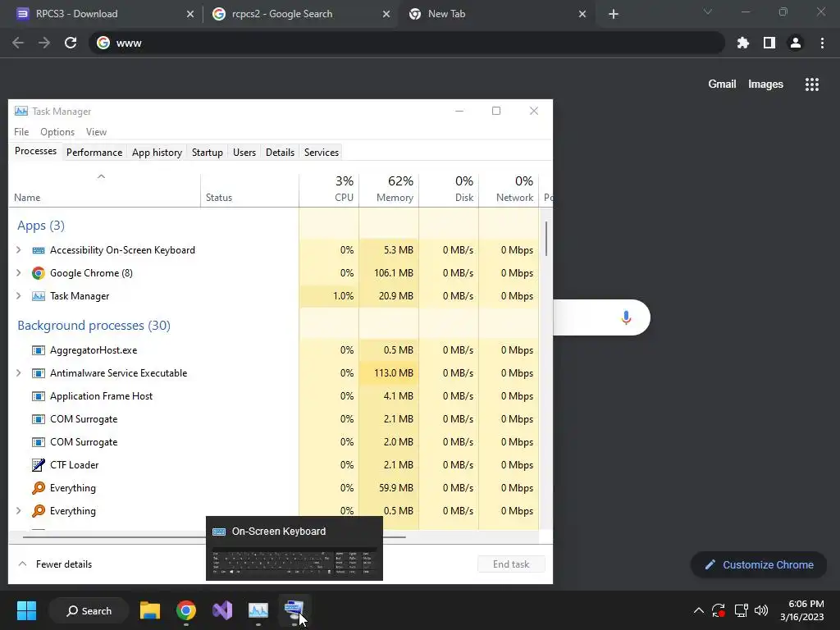Switch to the Users tab

coord(244,153)
